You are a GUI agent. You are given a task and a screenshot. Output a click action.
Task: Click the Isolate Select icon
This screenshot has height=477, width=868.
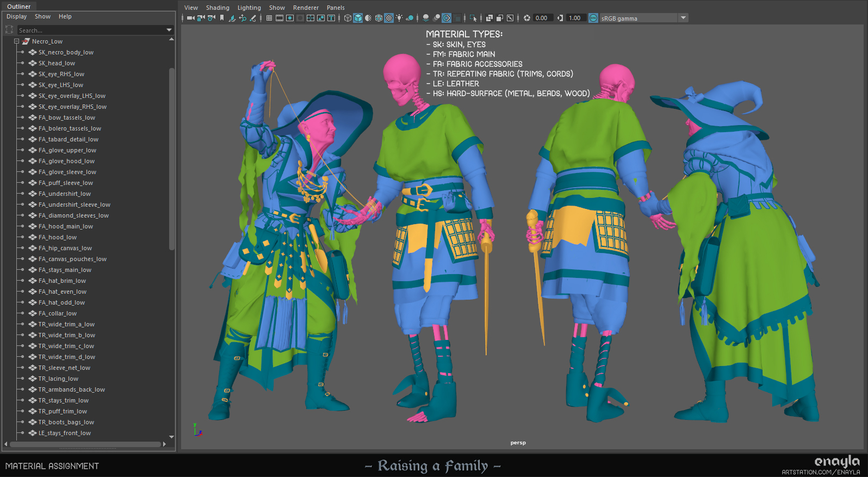click(473, 18)
